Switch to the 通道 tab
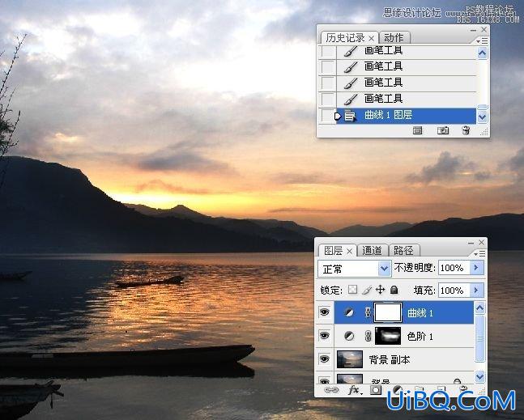The image size is (524, 420). point(372,250)
